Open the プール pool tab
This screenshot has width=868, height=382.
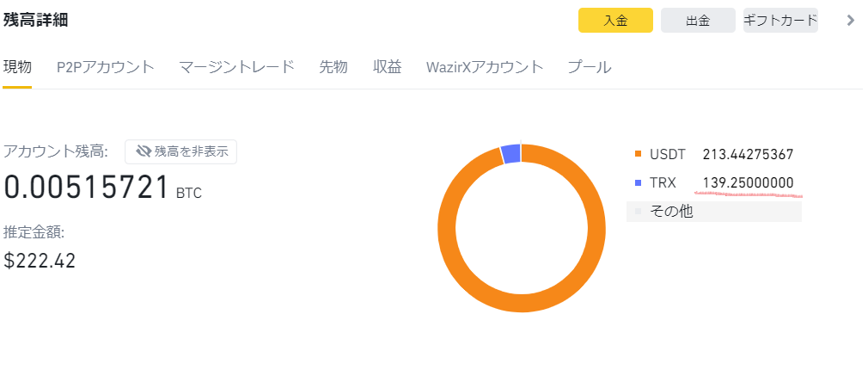[x=590, y=67]
